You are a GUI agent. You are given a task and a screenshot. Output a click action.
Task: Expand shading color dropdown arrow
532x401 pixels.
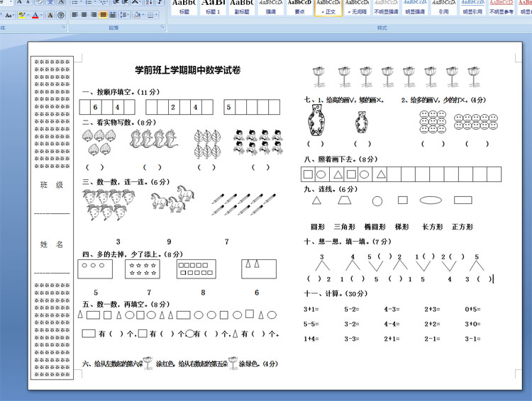click(143, 16)
